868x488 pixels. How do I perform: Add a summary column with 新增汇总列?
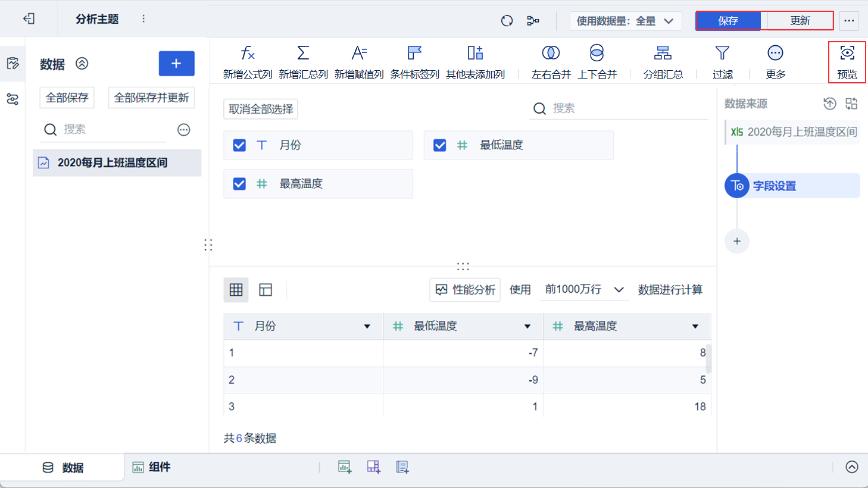point(303,62)
